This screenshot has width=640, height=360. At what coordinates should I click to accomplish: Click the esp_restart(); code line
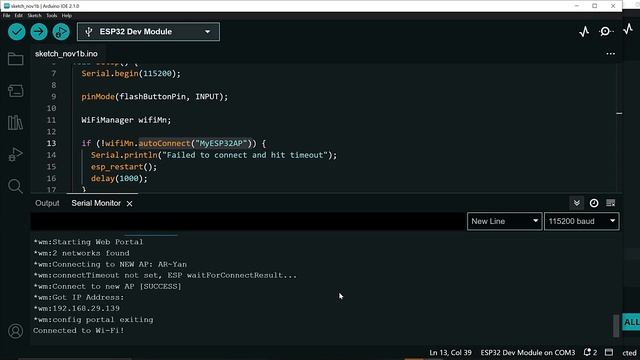point(124,167)
